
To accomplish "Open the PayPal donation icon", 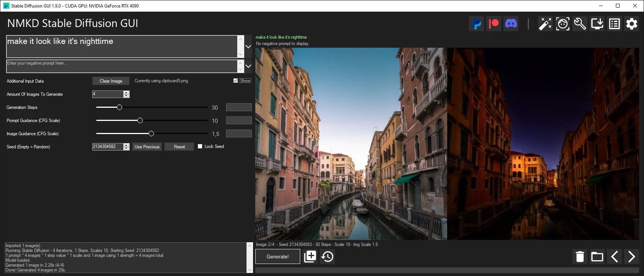I will point(476,24).
